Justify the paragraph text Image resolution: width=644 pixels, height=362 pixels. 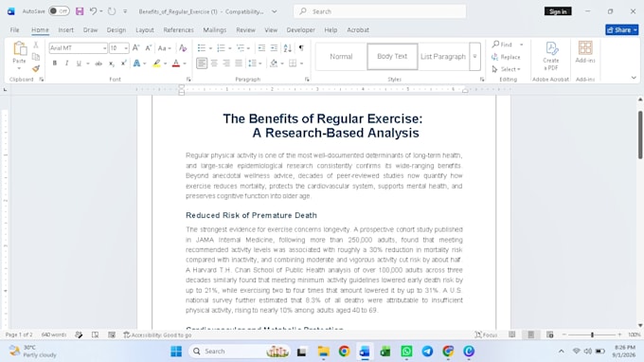click(x=239, y=63)
